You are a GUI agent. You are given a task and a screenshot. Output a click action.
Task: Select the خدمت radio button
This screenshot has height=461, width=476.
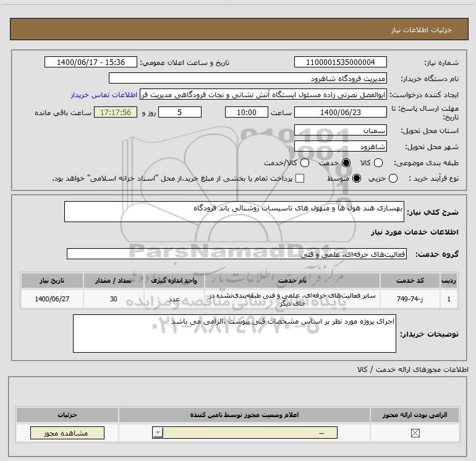coord(346,163)
